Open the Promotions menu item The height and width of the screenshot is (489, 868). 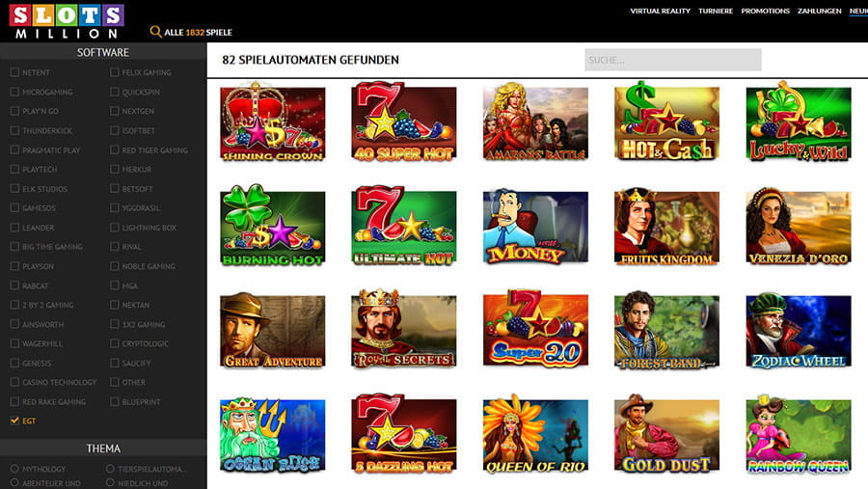[765, 11]
